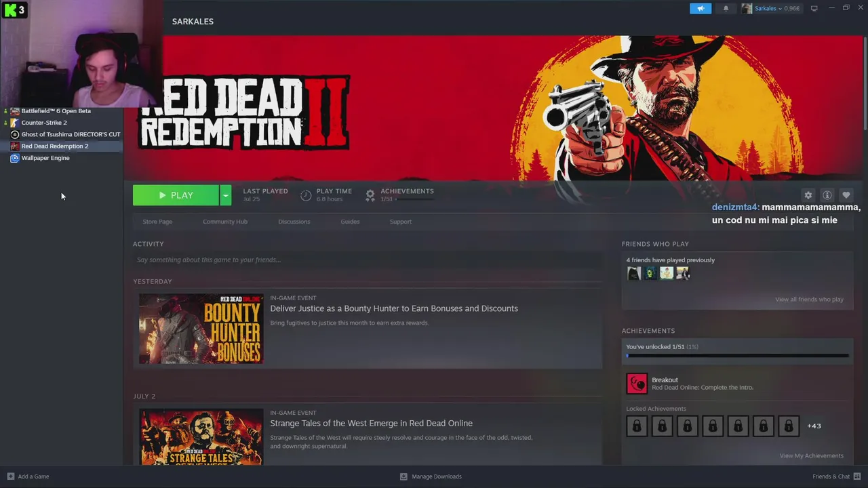The height and width of the screenshot is (488, 868).
Task: Switch to Big Picture mode monitor icon
Action: pos(814,8)
